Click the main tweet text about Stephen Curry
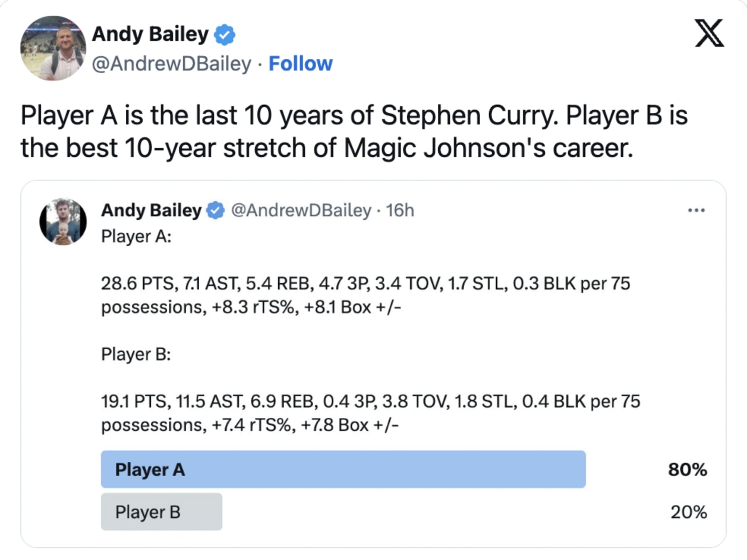Viewport: 747px width, 560px height. click(x=354, y=131)
